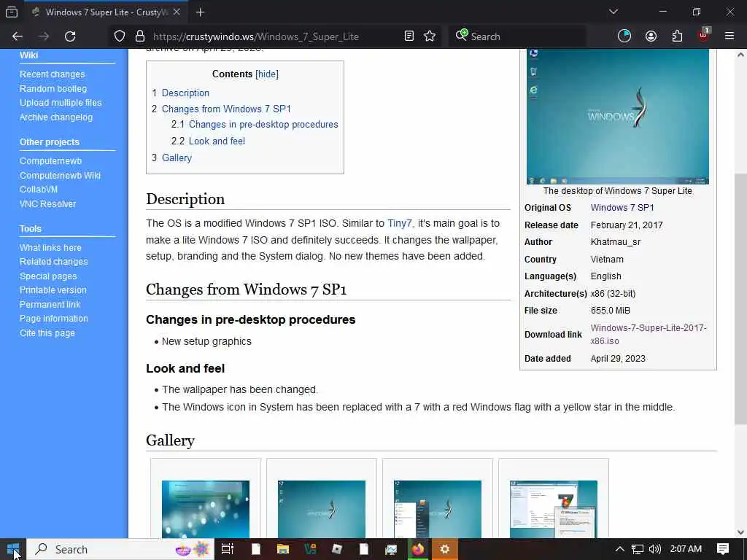This screenshot has height=560, width=747.
Task: Open the volume speaker tray icon
Action: (654, 549)
